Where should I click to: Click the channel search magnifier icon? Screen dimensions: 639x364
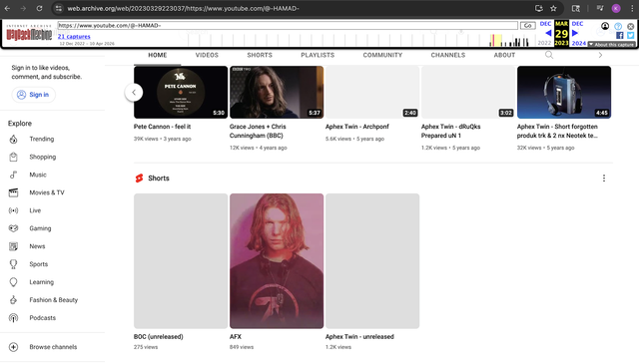pyautogui.click(x=549, y=55)
